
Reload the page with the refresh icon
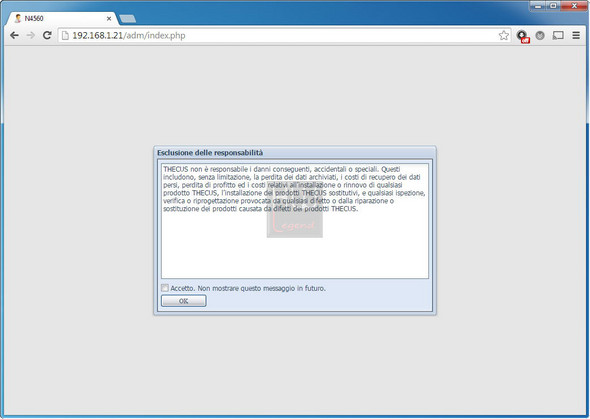click(x=47, y=35)
